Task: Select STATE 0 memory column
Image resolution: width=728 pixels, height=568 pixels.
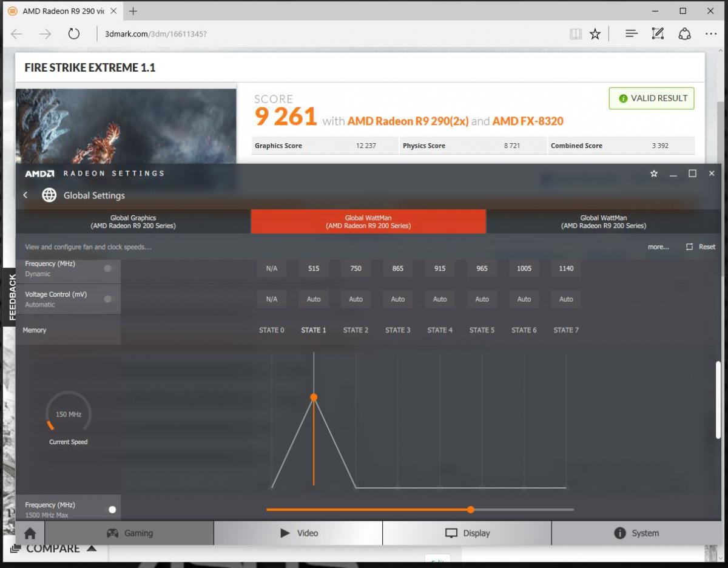Action: tap(272, 330)
